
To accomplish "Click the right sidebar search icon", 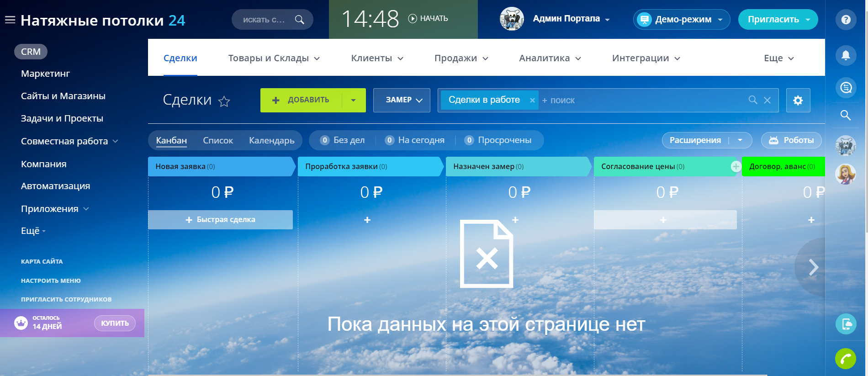I will coord(846,115).
